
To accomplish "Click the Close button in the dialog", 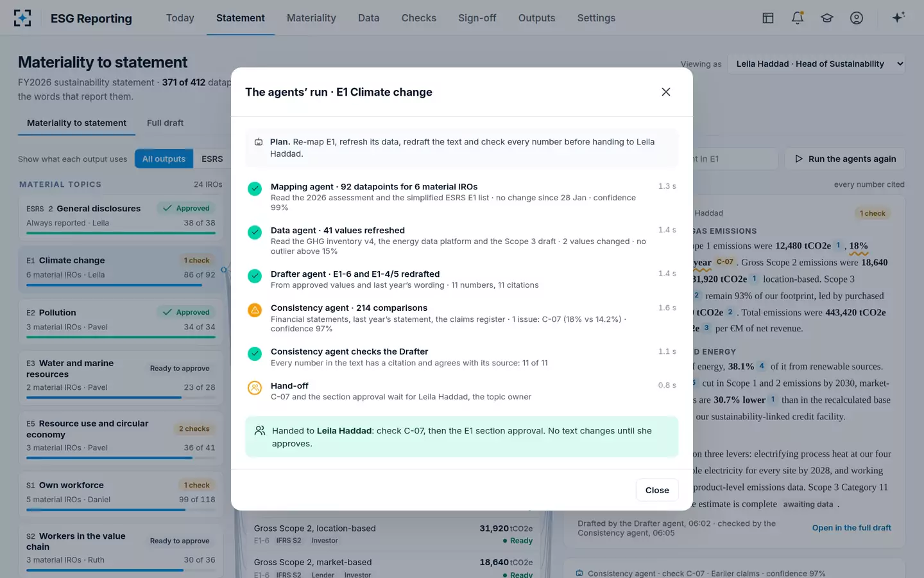I will [657, 490].
